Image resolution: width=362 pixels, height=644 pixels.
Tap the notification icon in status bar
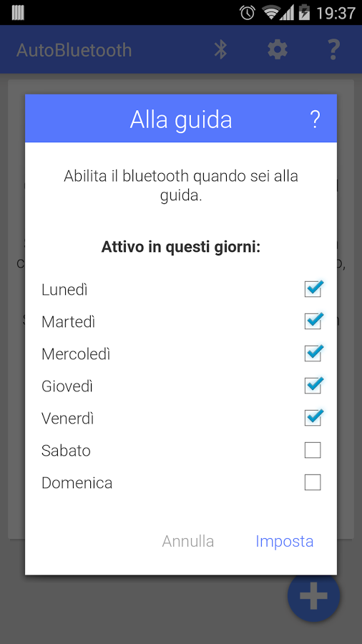(x=18, y=13)
